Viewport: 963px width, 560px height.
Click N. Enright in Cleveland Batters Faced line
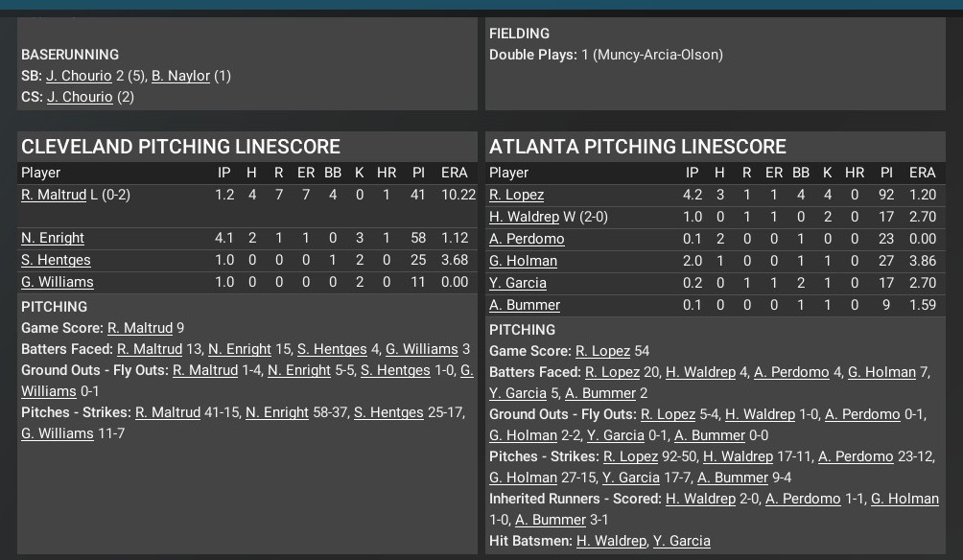pos(240,349)
